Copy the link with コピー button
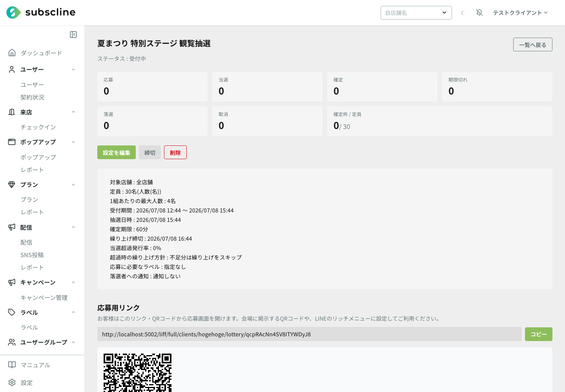Image resolution: width=565 pixels, height=392 pixels. (539, 334)
